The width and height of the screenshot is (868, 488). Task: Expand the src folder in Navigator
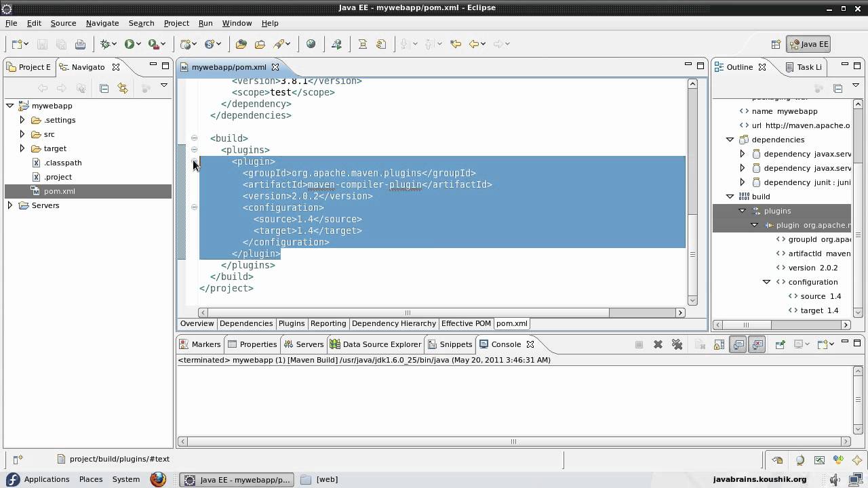22,134
